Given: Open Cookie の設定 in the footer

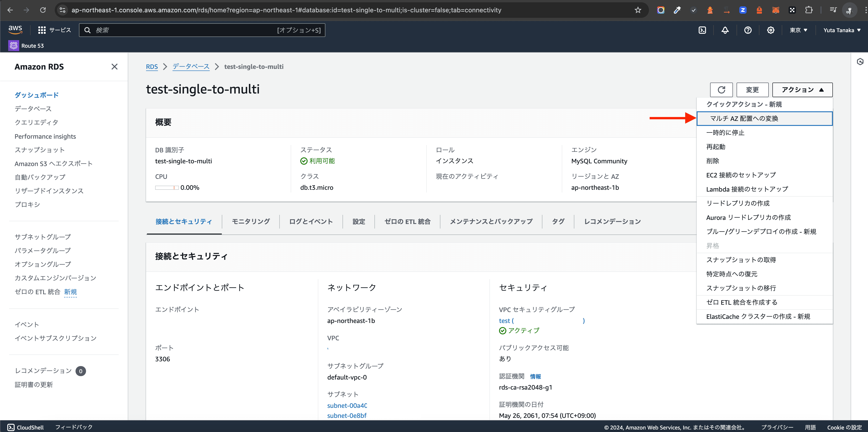Looking at the screenshot, I should click(x=844, y=427).
